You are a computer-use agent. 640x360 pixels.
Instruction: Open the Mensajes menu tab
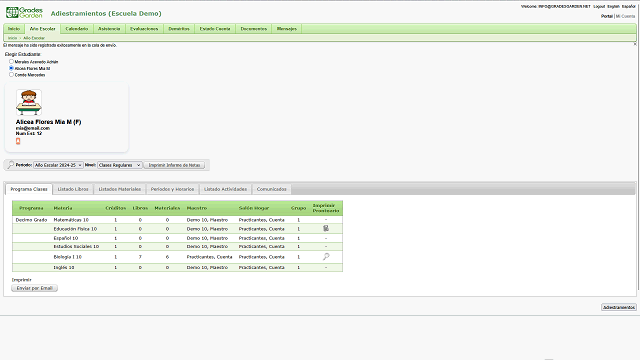(287, 29)
